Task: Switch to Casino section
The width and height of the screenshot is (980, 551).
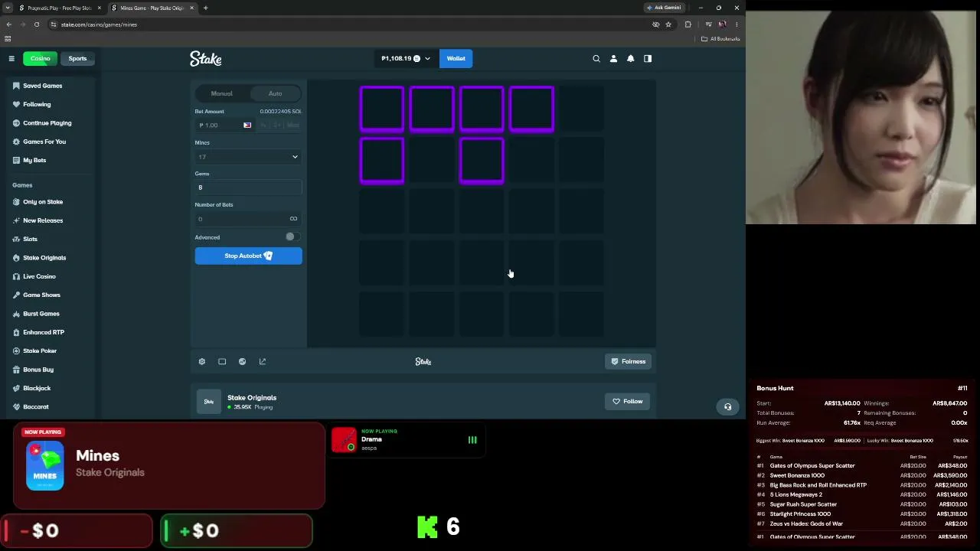Action: click(40, 58)
